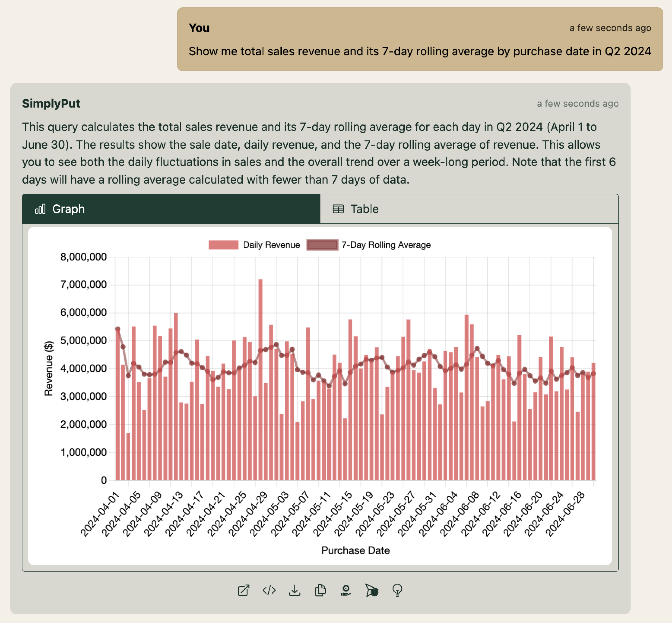Image resolution: width=672 pixels, height=623 pixels.
Task: Click the hand with verified badge icon
Action: (346, 590)
